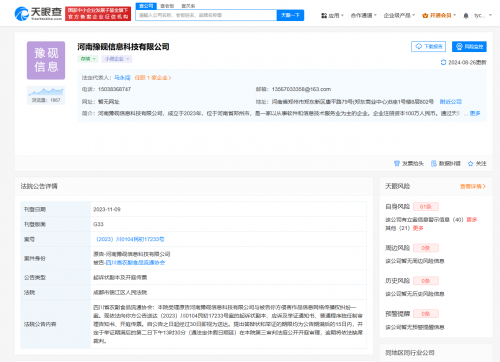Click the 61条 self-risk badge

click(426, 207)
